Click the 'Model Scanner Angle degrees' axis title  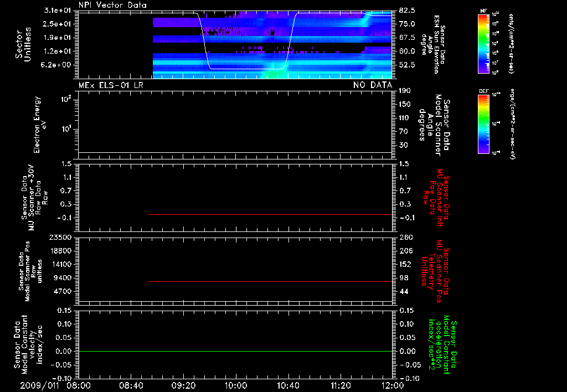coord(434,125)
